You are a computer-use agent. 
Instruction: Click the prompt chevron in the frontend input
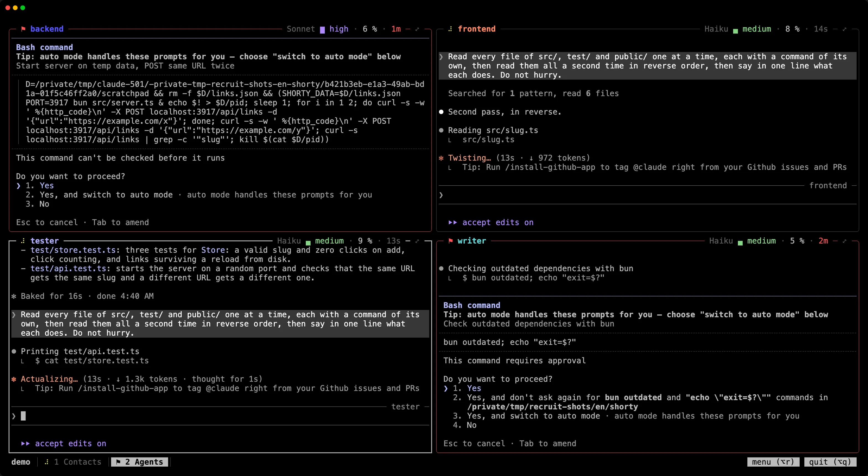(x=441, y=195)
